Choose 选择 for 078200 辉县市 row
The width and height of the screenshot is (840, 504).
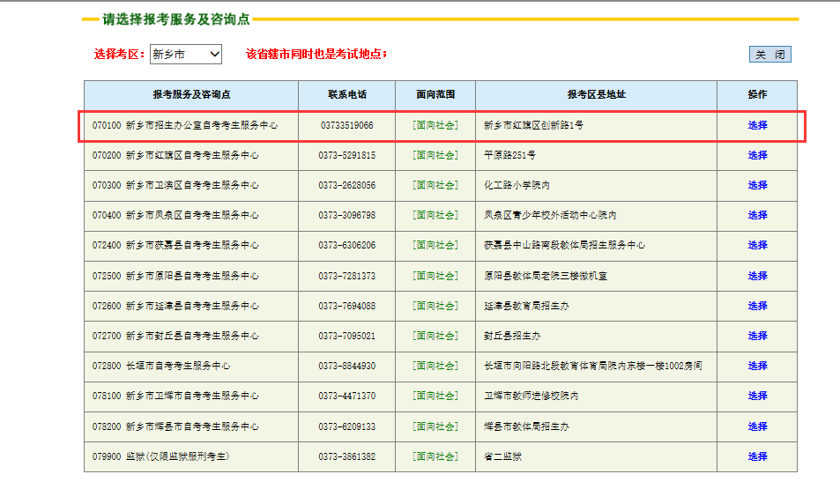point(757,426)
